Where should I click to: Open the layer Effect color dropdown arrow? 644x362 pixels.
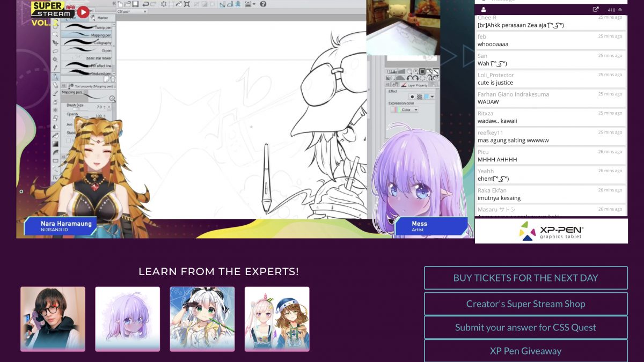point(431,97)
